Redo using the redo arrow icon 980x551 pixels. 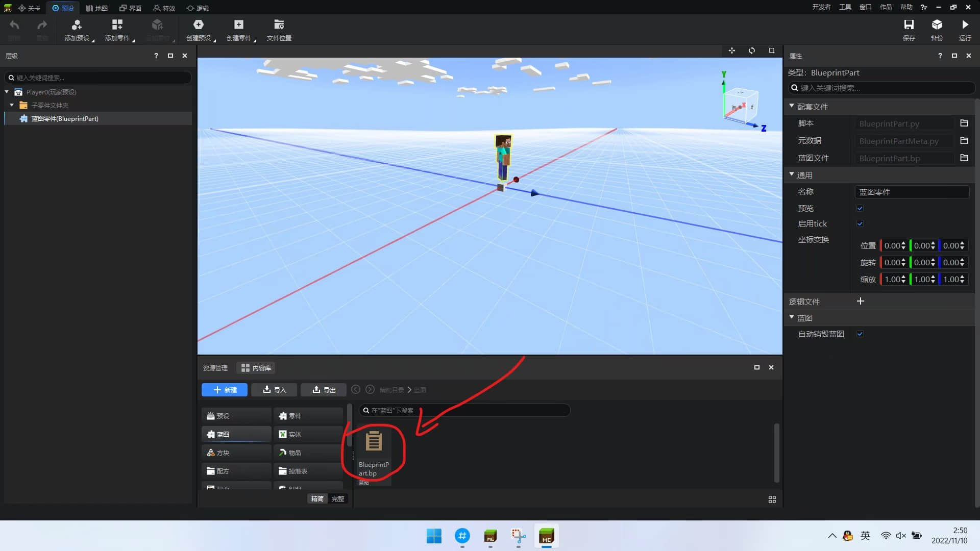point(42,25)
